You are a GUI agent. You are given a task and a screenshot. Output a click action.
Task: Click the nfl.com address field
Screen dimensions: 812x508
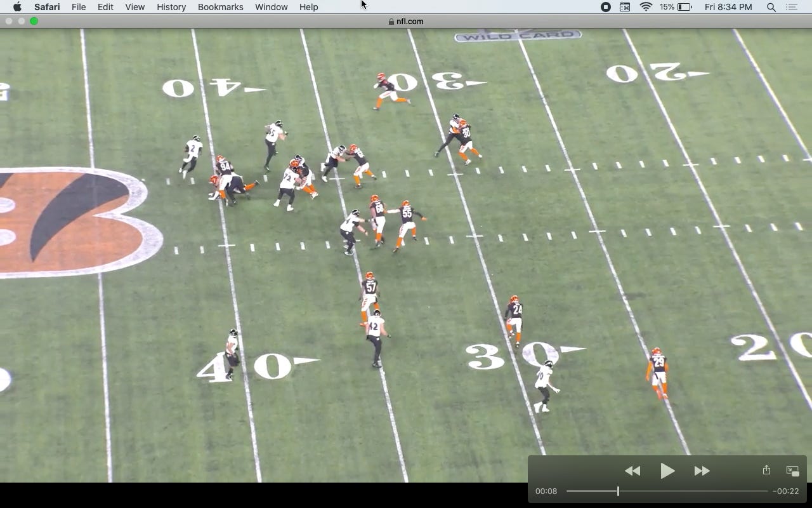[406, 21]
